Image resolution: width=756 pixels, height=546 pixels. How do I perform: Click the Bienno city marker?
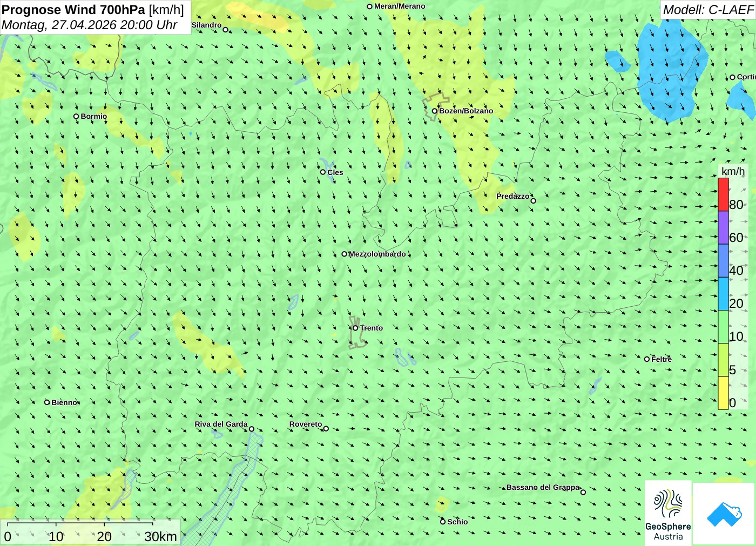pos(47,402)
